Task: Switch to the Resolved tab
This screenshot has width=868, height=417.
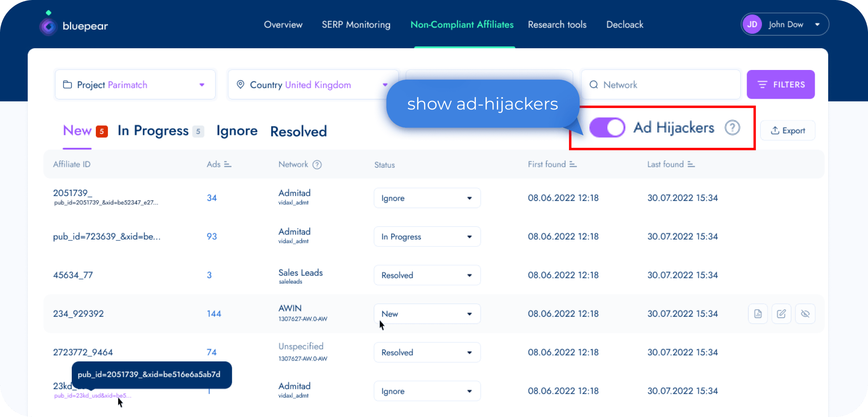Action: pos(299,132)
